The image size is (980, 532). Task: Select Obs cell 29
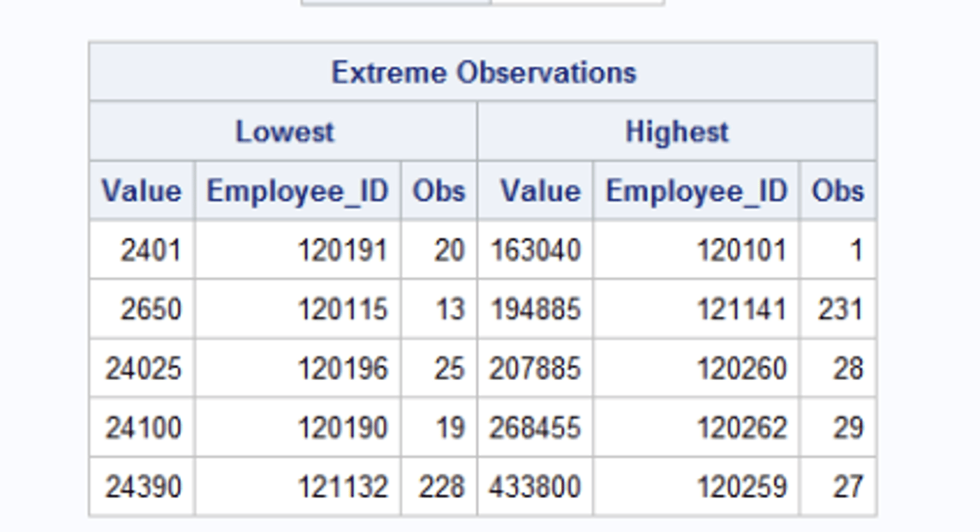coord(849,428)
